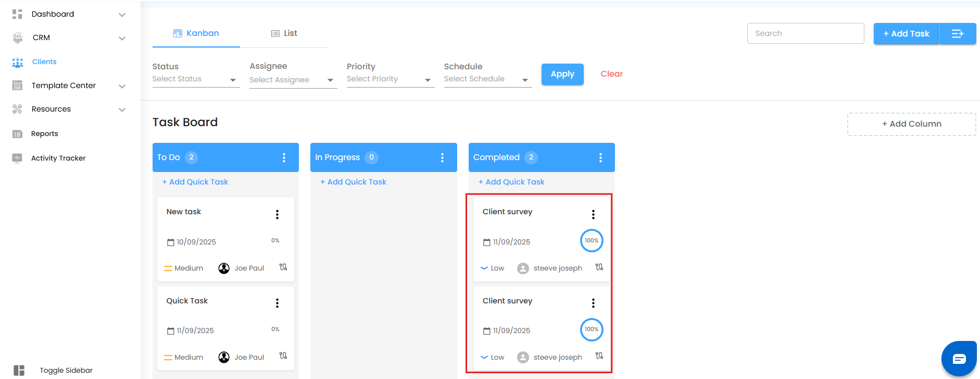980x379 pixels.
Task: Click the subtask icon on first Client survey
Action: pyautogui.click(x=599, y=267)
